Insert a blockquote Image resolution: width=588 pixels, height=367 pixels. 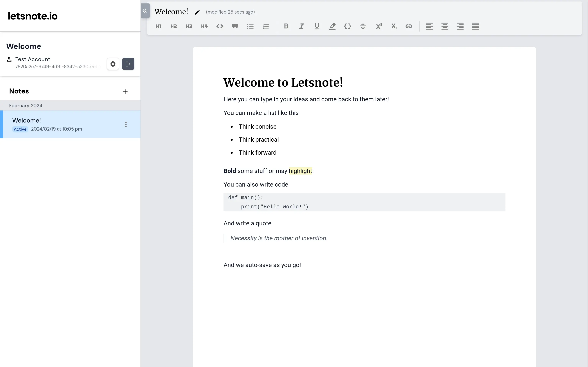[x=235, y=26]
